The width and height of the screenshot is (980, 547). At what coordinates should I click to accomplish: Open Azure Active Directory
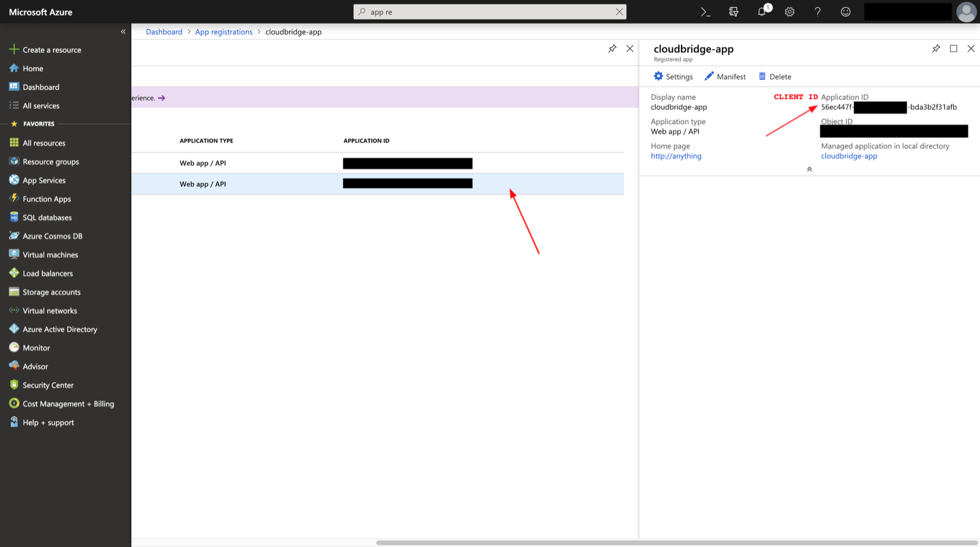pos(53,330)
